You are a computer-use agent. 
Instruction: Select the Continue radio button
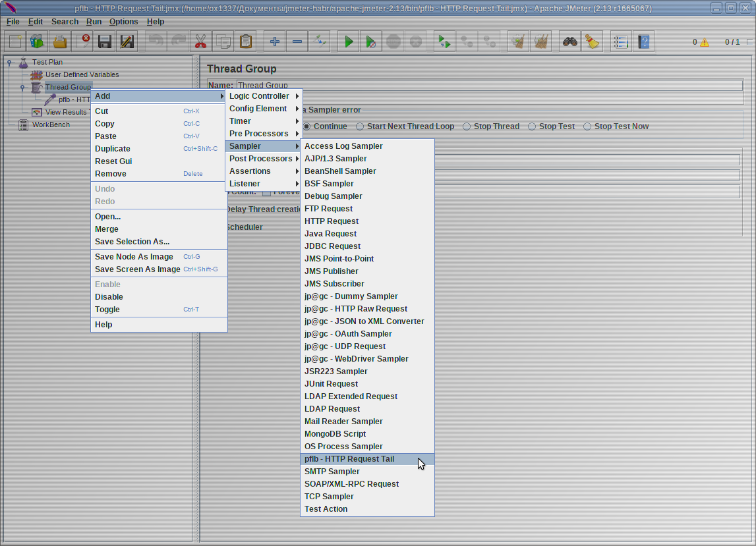[x=307, y=126]
